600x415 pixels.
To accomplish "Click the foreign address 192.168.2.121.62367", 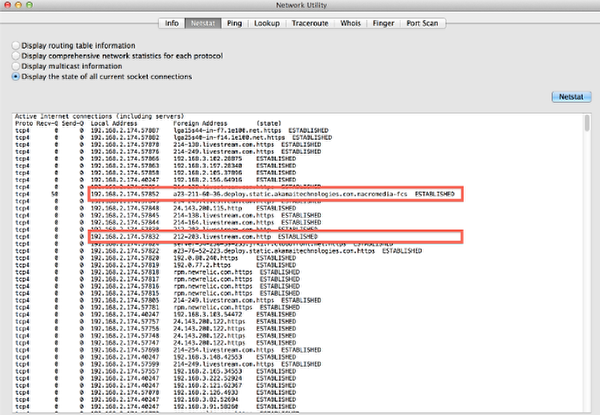I will [x=208, y=386].
